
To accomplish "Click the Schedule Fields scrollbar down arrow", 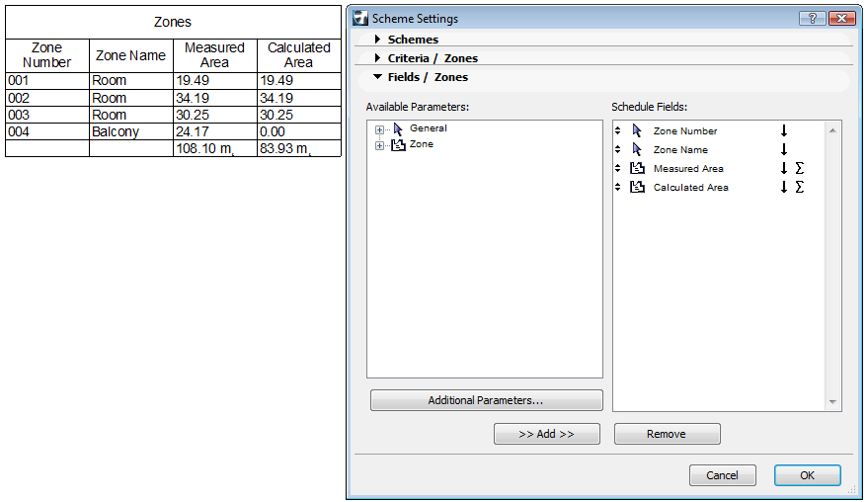I will (x=832, y=402).
